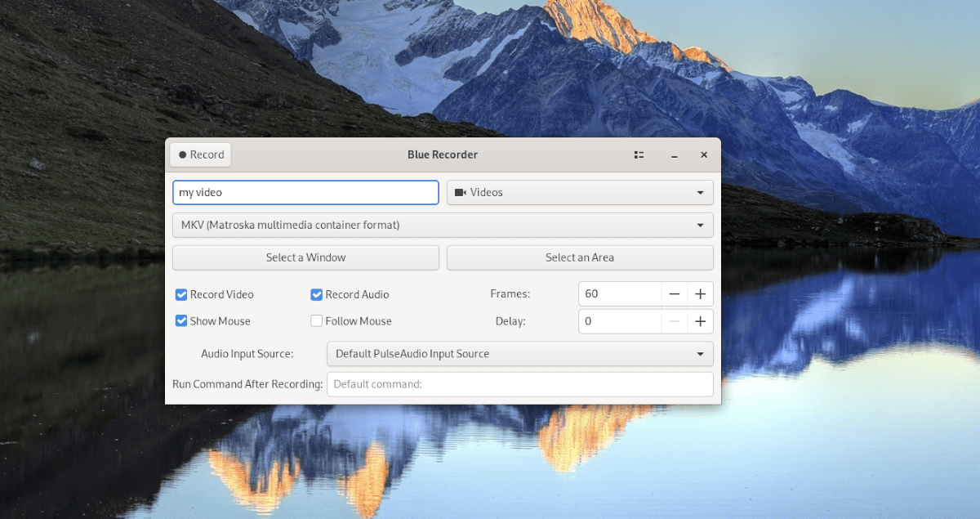Uncheck the Record Video checkbox

(x=182, y=294)
